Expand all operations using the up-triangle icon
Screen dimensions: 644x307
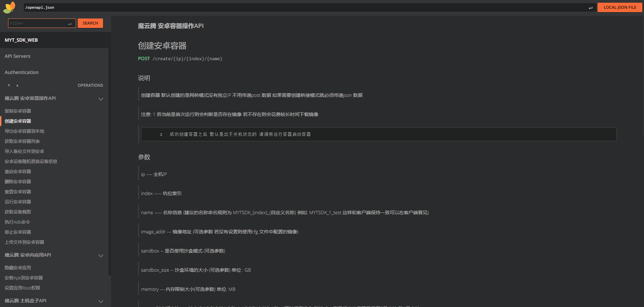pos(18,85)
